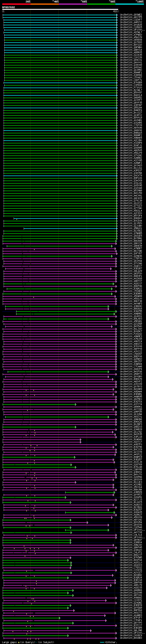Select the UniRef100_O65808 label

coord(131,40)
